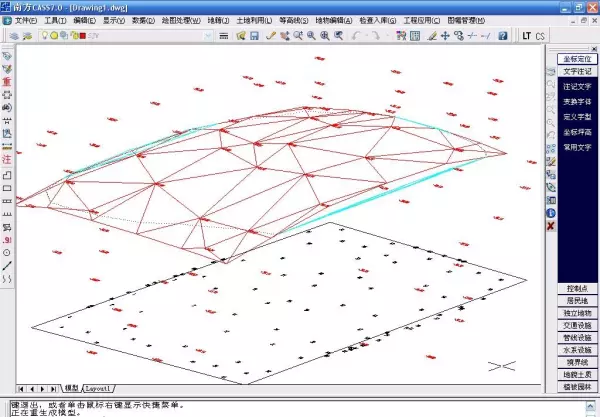Image resolution: width=600 pixels, height=417 pixels.
Task: Open the 图幅管理(M) menu
Action: pyautogui.click(x=466, y=20)
